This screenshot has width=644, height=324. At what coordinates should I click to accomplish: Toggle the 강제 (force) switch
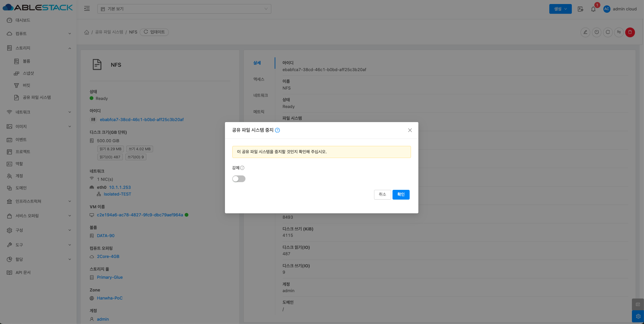pyautogui.click(x=239, y=179)
